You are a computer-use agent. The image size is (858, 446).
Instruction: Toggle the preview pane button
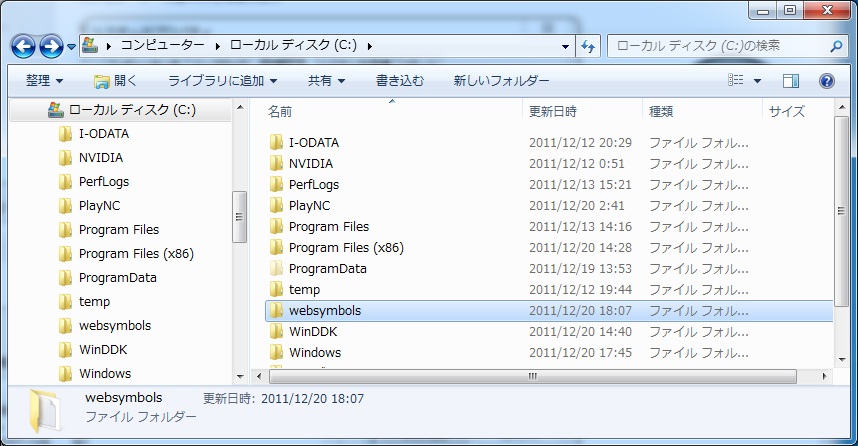tap(791, 81)
